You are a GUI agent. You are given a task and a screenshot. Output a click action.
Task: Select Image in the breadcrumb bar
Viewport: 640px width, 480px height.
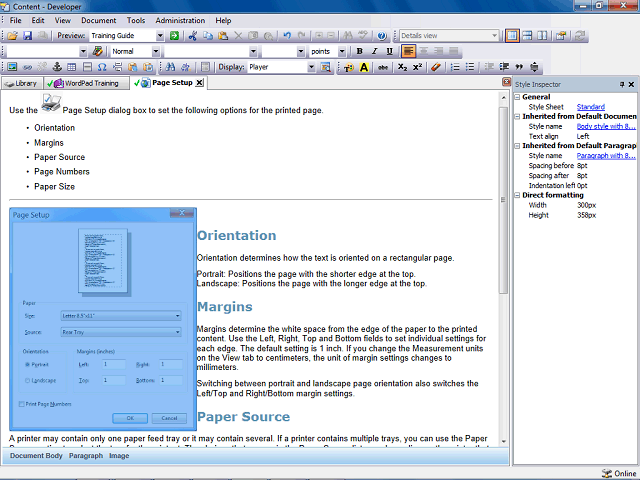119,456
